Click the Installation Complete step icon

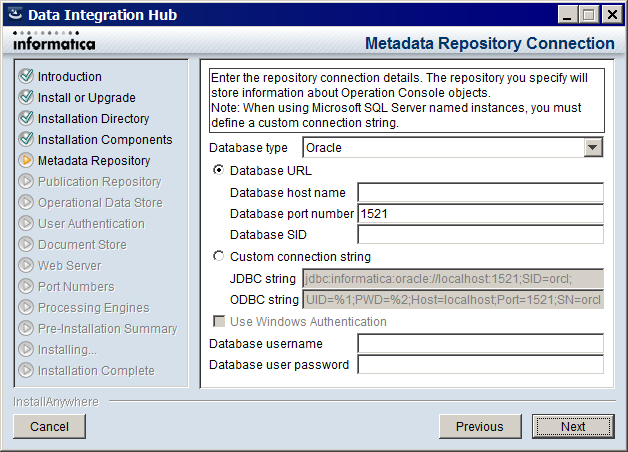click(26, 370)
